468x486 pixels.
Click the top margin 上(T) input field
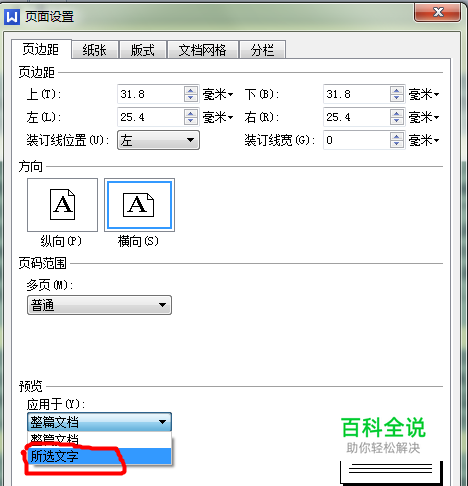tap(151, 94)
